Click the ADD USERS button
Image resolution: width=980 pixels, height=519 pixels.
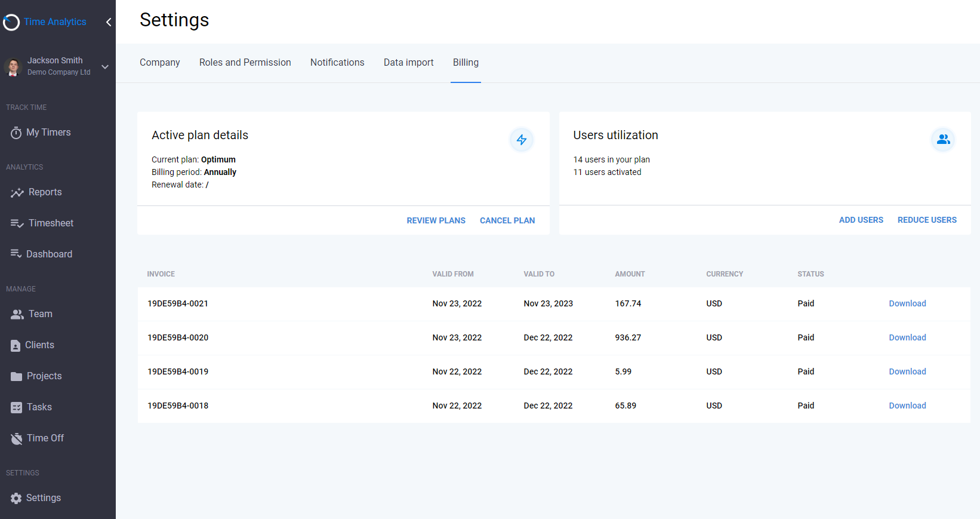[x=861, y=220]
